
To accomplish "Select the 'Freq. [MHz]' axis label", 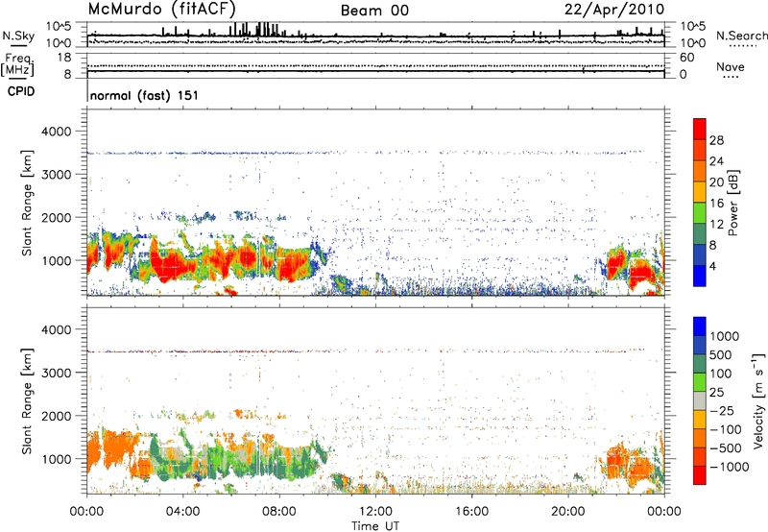I will pos(17,64).
